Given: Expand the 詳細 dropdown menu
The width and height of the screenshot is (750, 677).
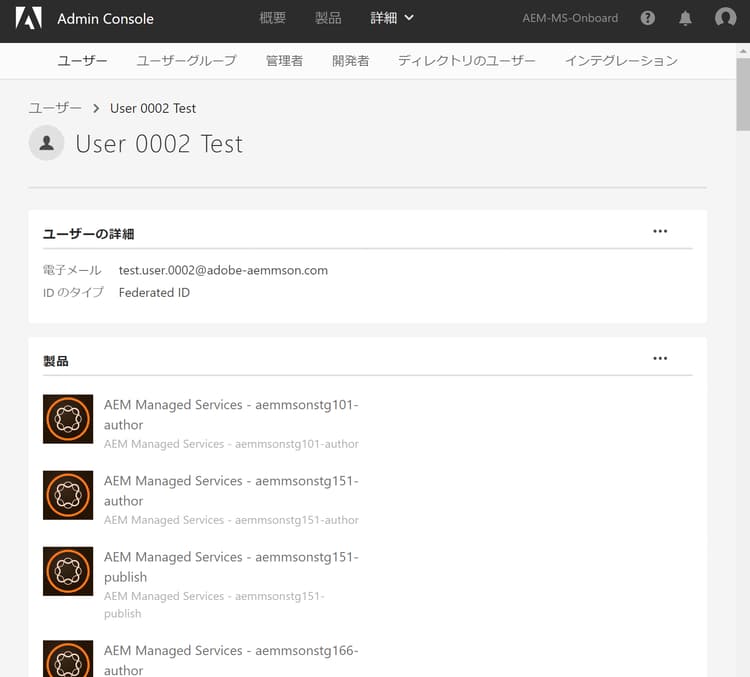Looking at the screenshot, I should (x=392, y=18).
